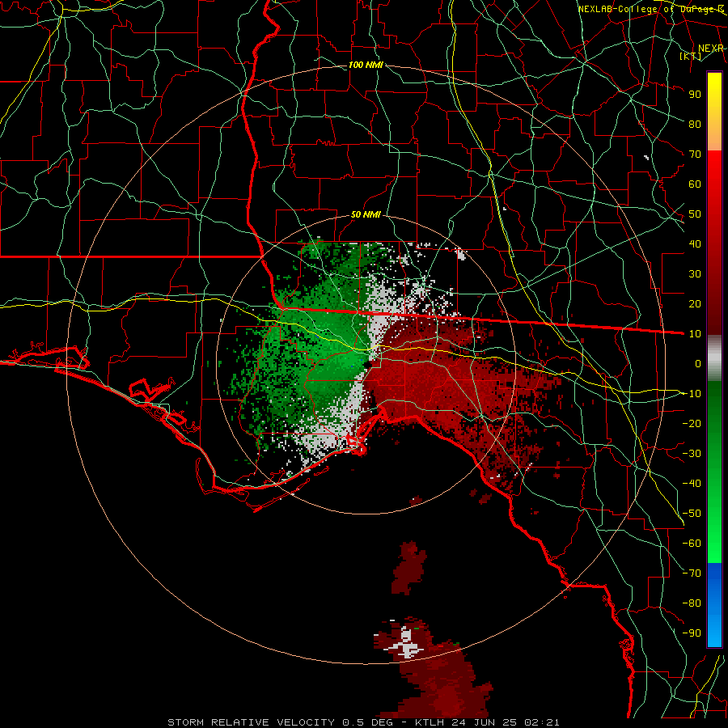Click the gray zero-velocity segment of color bar
The image size is (728, 728).
[x=714, y=358]
